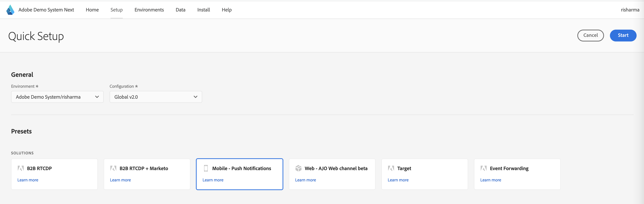Screen dimensions: 644x204
Task: Open the Setup tab
Action: tap(116, 10)
